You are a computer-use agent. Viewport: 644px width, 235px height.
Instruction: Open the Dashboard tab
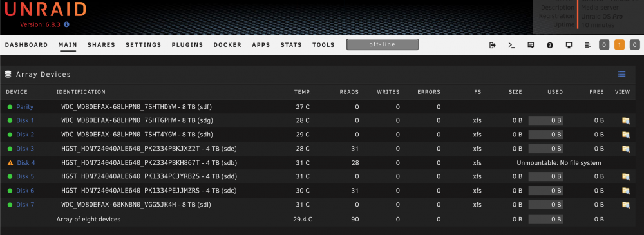tap(26, 45)
